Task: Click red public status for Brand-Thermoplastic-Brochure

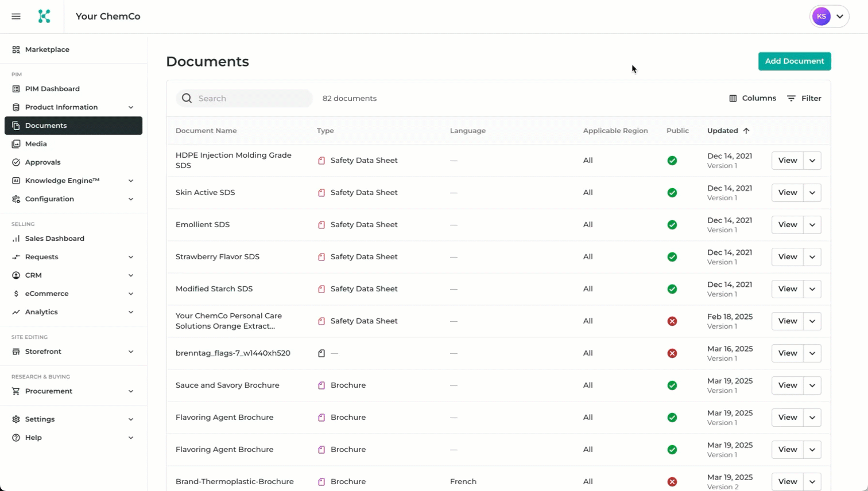Action: tap(672, 482)
